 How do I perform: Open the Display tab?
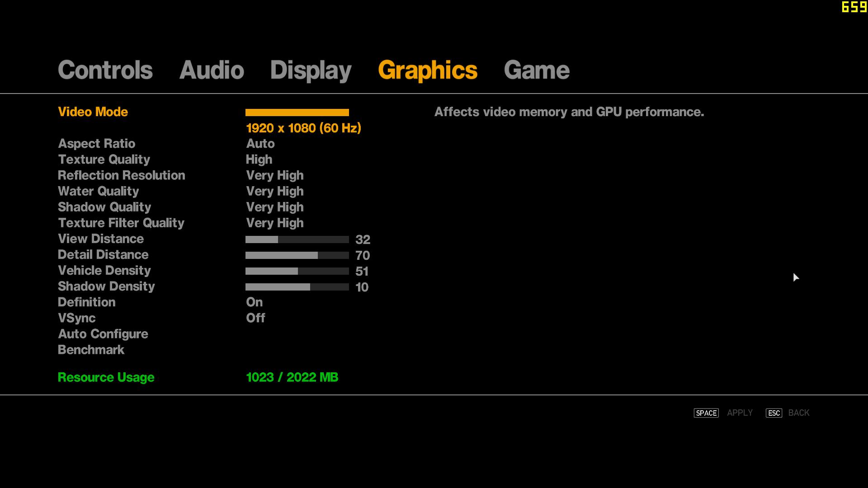click(x=311, y=70)
